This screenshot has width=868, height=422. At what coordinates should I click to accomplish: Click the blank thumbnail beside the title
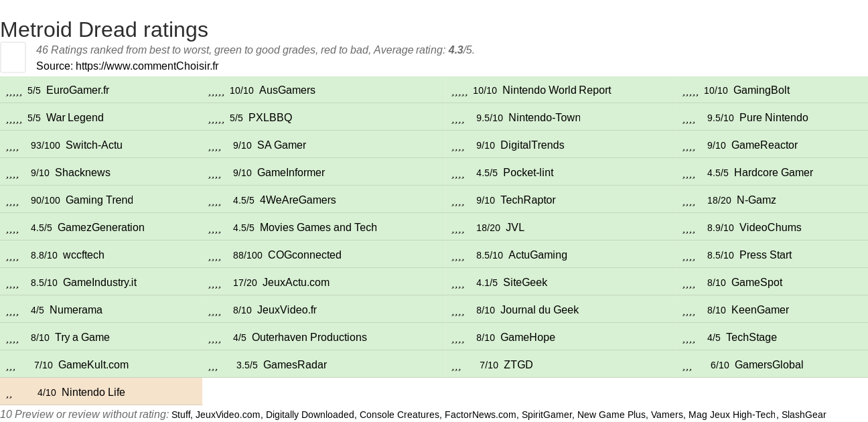tap(13, 57)
